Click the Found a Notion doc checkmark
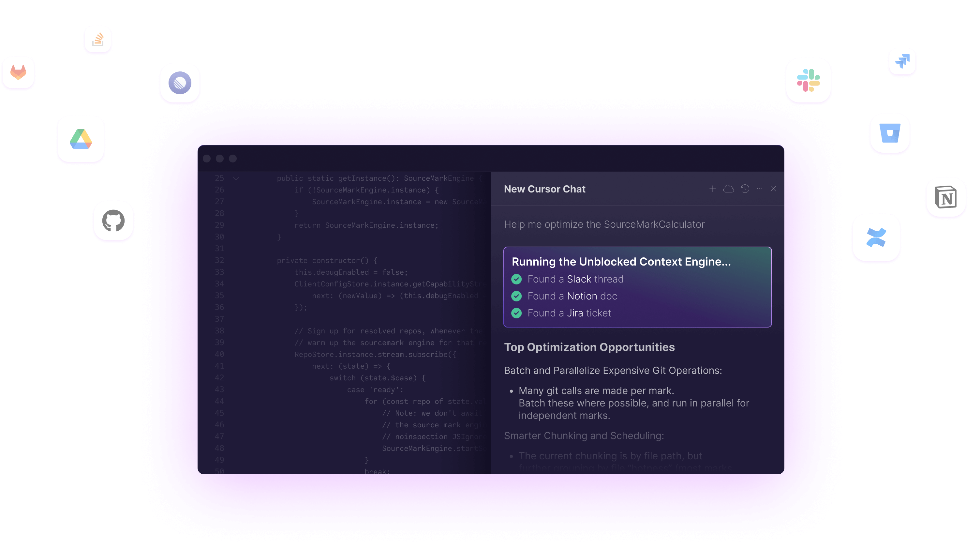Screen dimensions: 980x550 click(x=516, y=296)
